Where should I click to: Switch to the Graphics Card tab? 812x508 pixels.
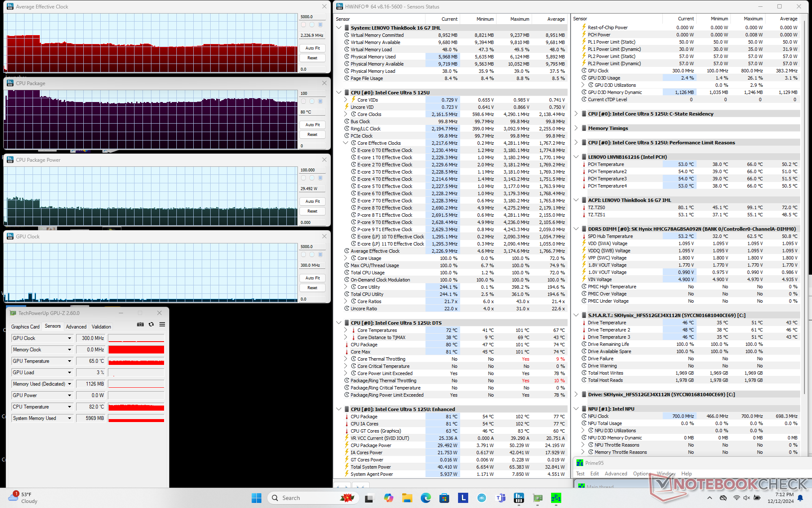click(x=25, y=326)
